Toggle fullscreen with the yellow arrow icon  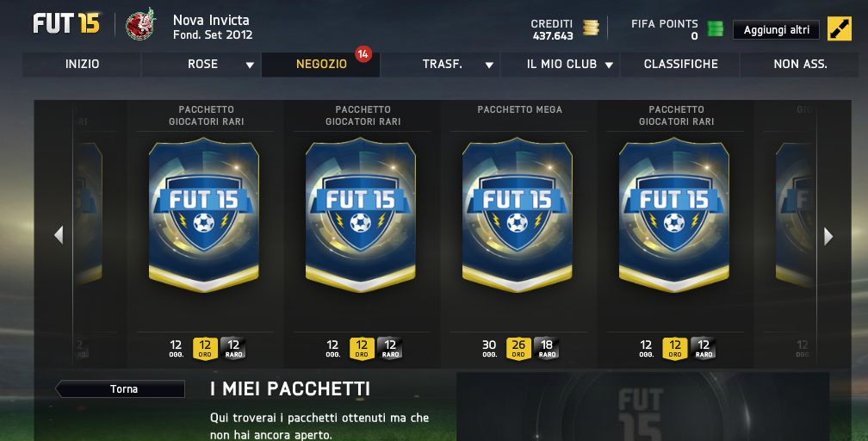[840, 28]
